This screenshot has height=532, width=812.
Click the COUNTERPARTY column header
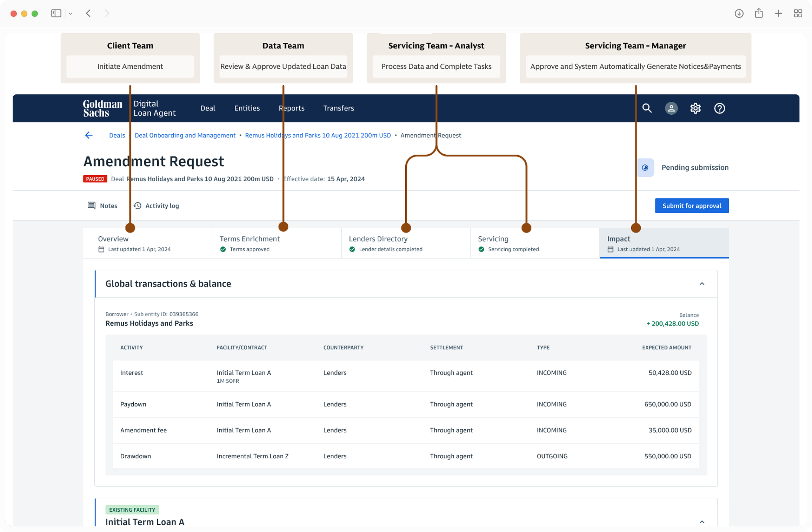(x=344, y=348)
